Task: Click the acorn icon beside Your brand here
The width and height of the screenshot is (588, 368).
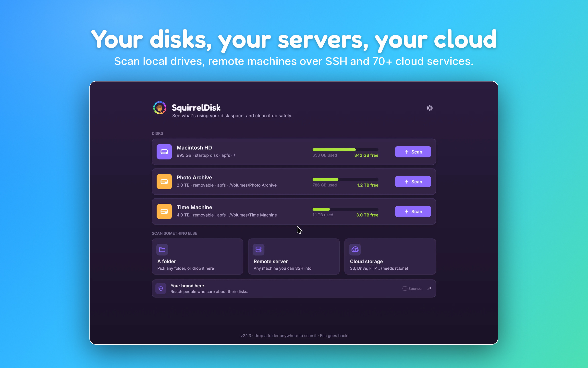Action: coord(161,289)
